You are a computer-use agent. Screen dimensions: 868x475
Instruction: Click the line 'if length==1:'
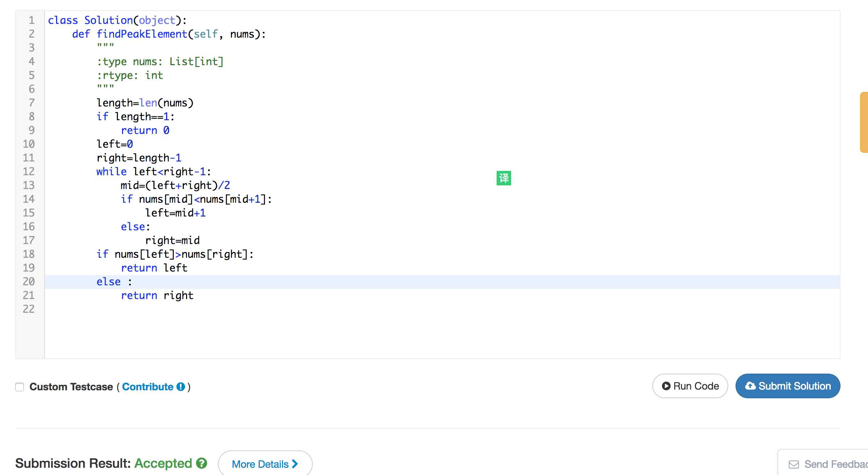click(x=135, y=117)
